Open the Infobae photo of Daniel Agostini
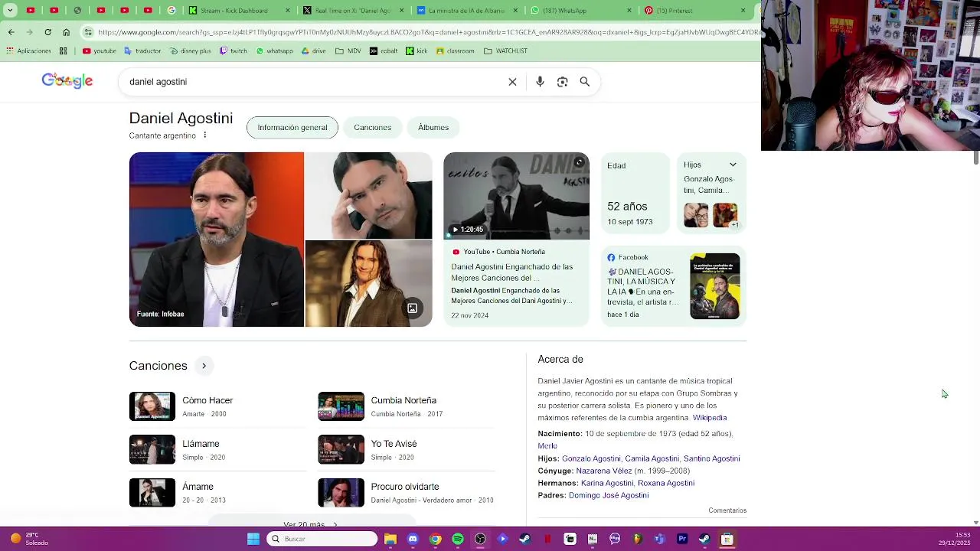This screenshot has height=551, width=980. click(x=217, y=240)
